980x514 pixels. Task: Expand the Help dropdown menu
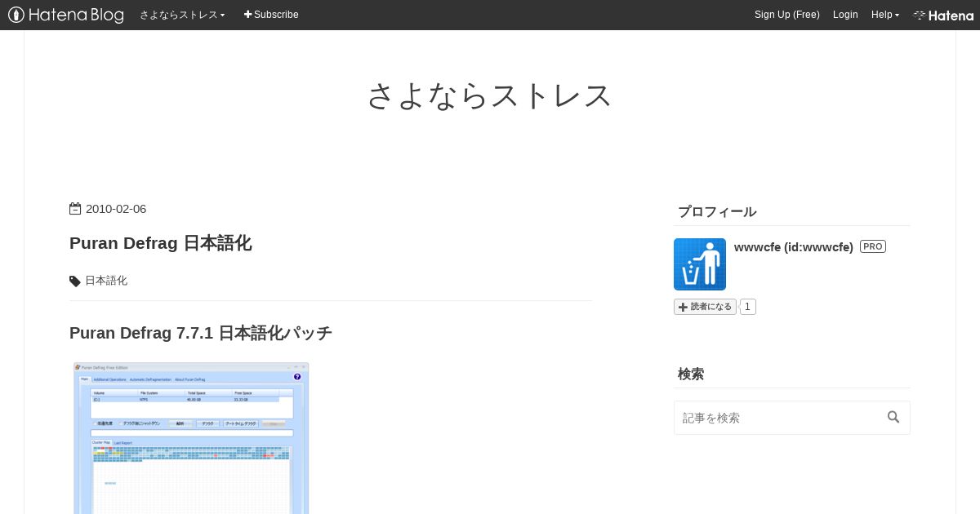pos(885,15)
